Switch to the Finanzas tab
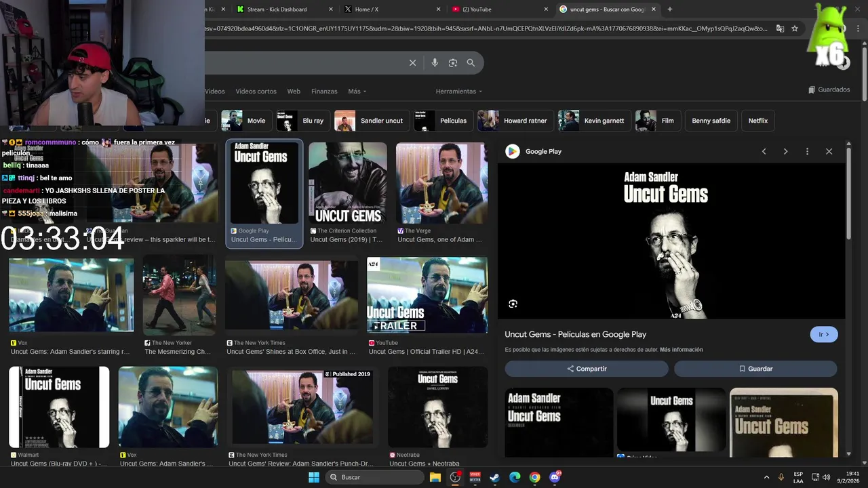868x488 pixels. pos(324,91)
